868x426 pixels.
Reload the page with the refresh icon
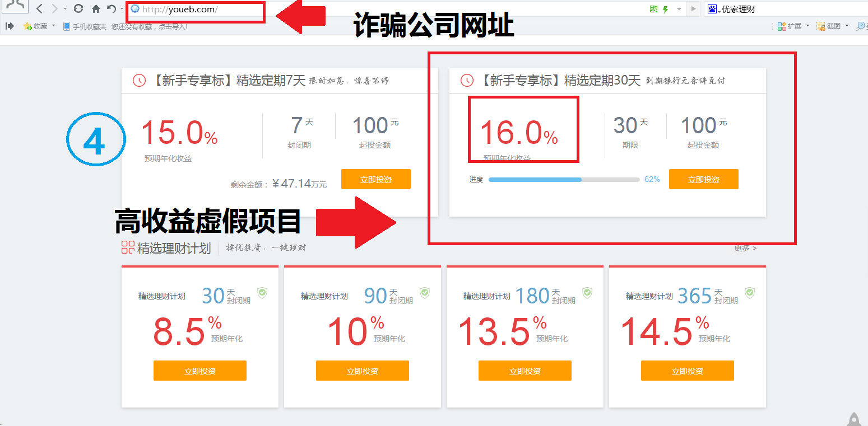click(x=78, y=9)
